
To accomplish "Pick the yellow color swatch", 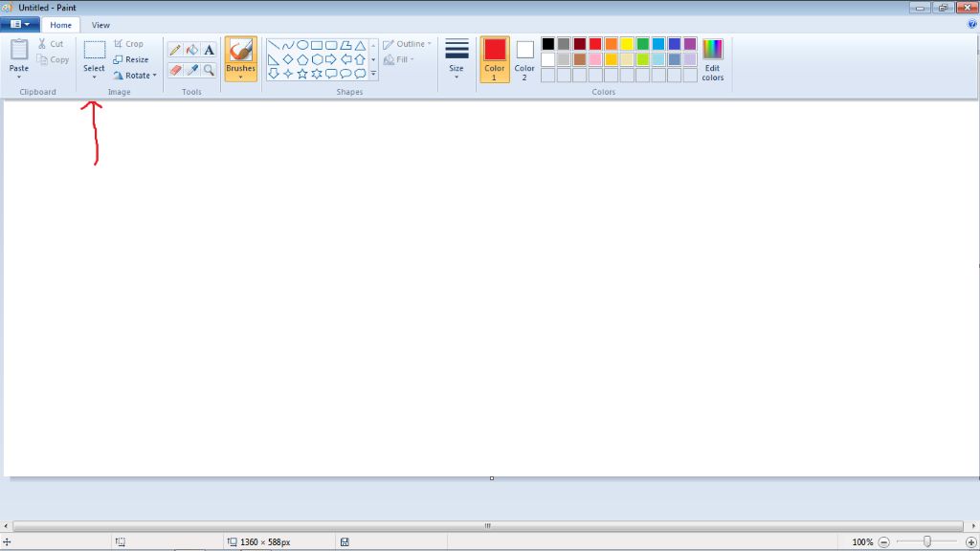I will (x=627, y=44).
